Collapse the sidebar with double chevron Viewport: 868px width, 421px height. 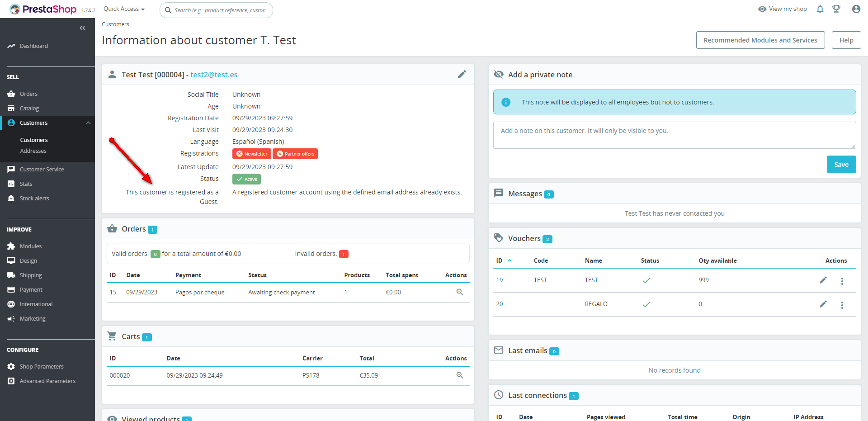pyautogui.click(x=82, y=28)
